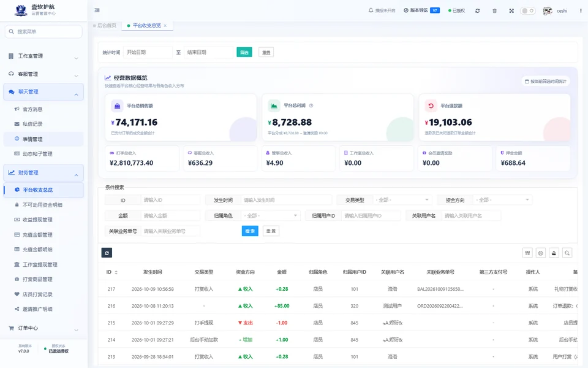Click 重置 next to the 筛选 button
This screenshot has height=368, width=588.
pyautogui.click(x=266, y=52)
